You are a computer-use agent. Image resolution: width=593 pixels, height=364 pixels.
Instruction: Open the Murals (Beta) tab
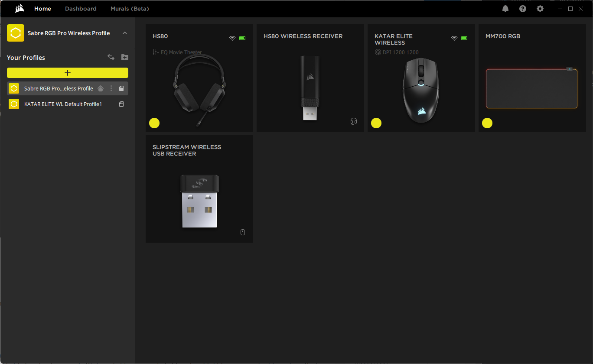[x=130, y=9]
